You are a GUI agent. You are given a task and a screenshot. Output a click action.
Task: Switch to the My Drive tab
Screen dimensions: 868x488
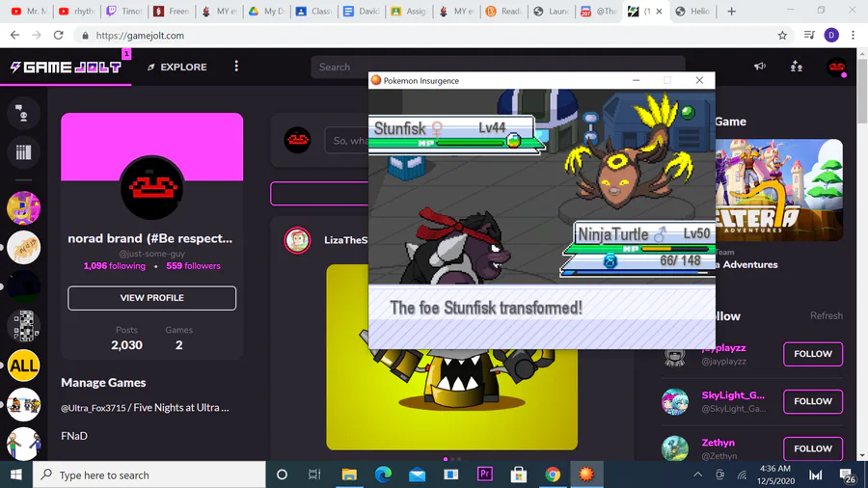[266, 11]
